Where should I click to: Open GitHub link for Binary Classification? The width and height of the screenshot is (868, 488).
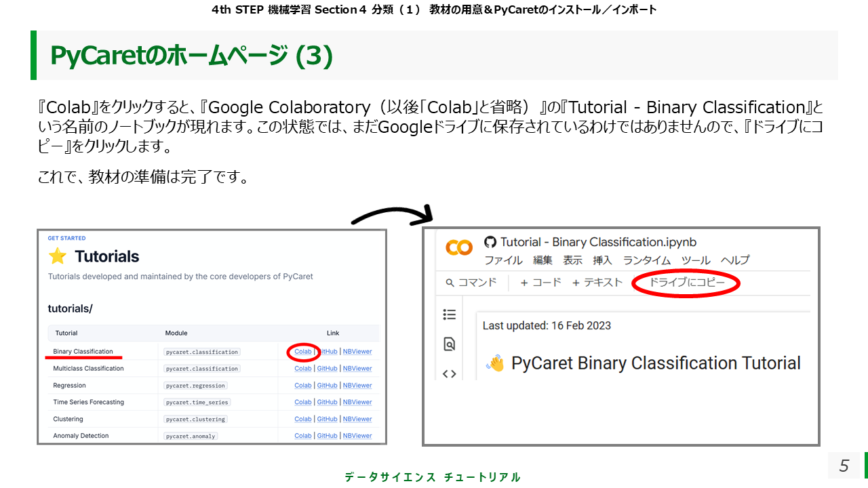[327, 352]
